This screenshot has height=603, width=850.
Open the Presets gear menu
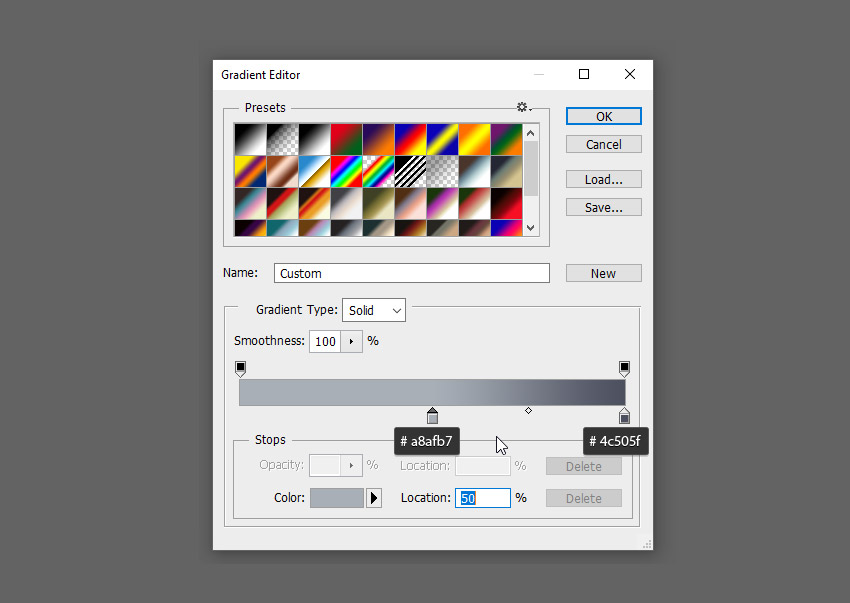pos(523,107)
